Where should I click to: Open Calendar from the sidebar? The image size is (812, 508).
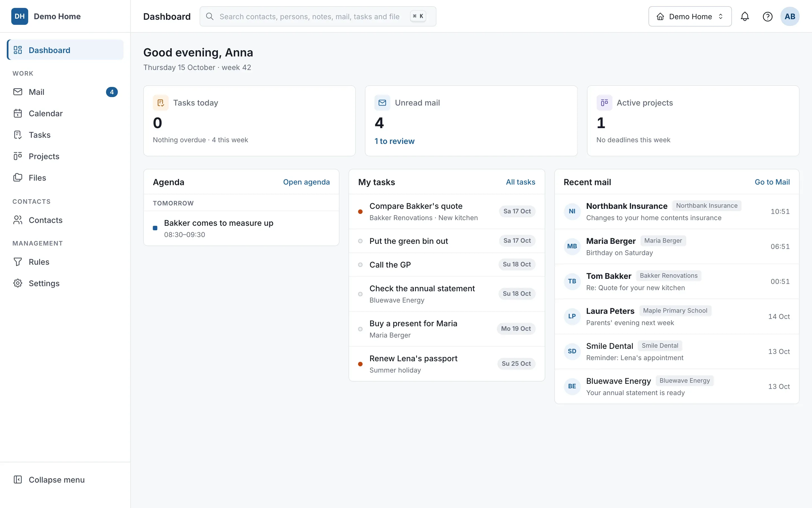[65, 113]
